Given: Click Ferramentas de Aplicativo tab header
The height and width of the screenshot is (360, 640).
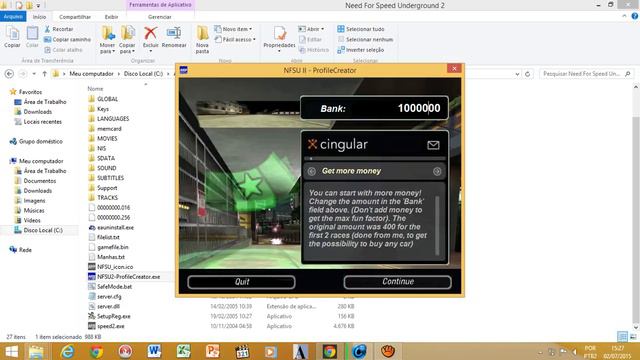Looking at the screenshot, I should (x=160, y=5).
